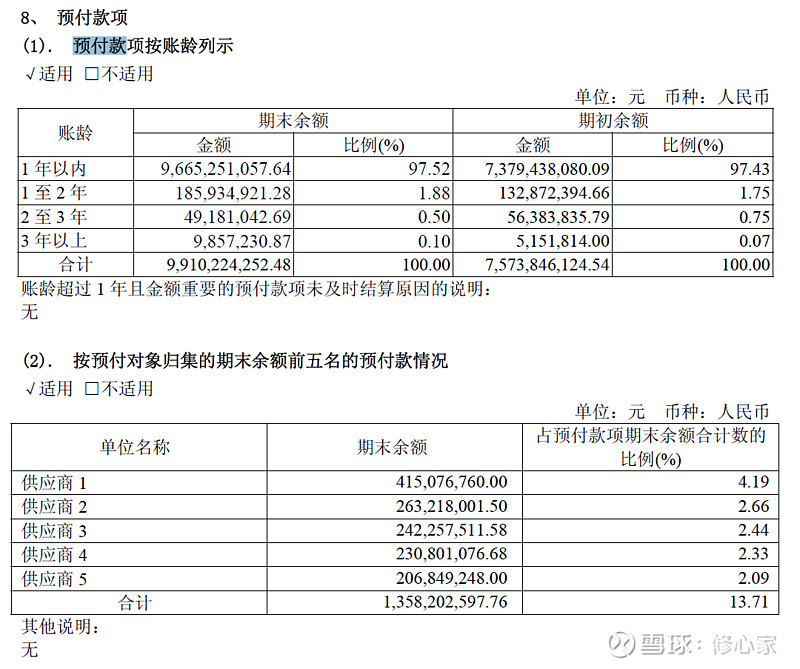
Task: Click ratio 2.66
Action: [753, 506]
